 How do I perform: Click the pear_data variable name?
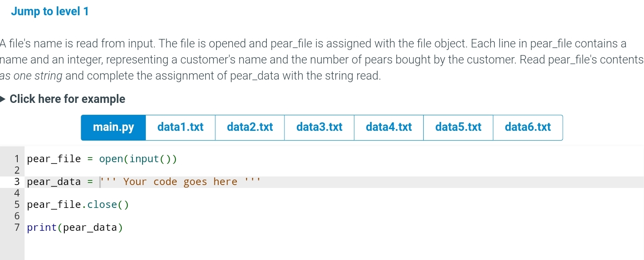pos(54,181)
